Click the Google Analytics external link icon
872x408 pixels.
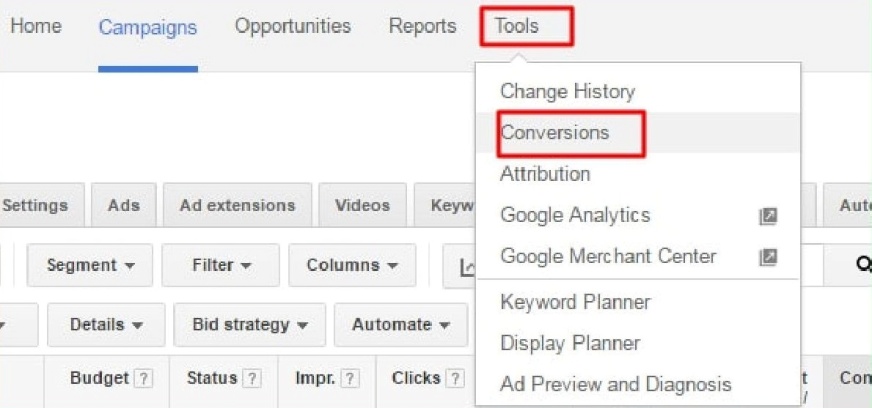(768, 216)
